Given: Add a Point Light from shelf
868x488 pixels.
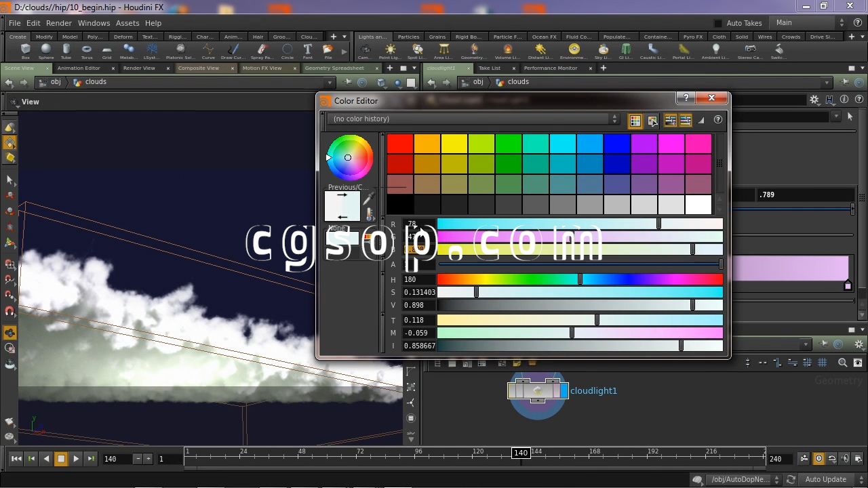Looking at the screenshot, I should click(x=390, y=52).
